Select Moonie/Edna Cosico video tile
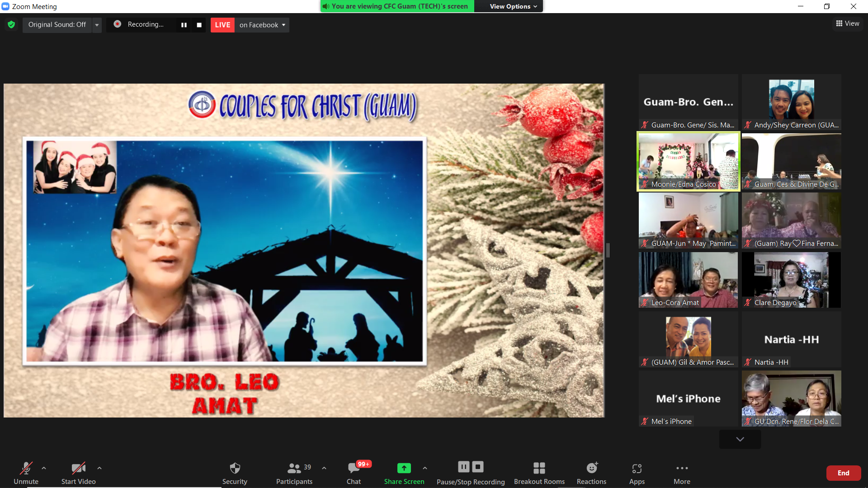The image size is (868, 488). point(688,161)
